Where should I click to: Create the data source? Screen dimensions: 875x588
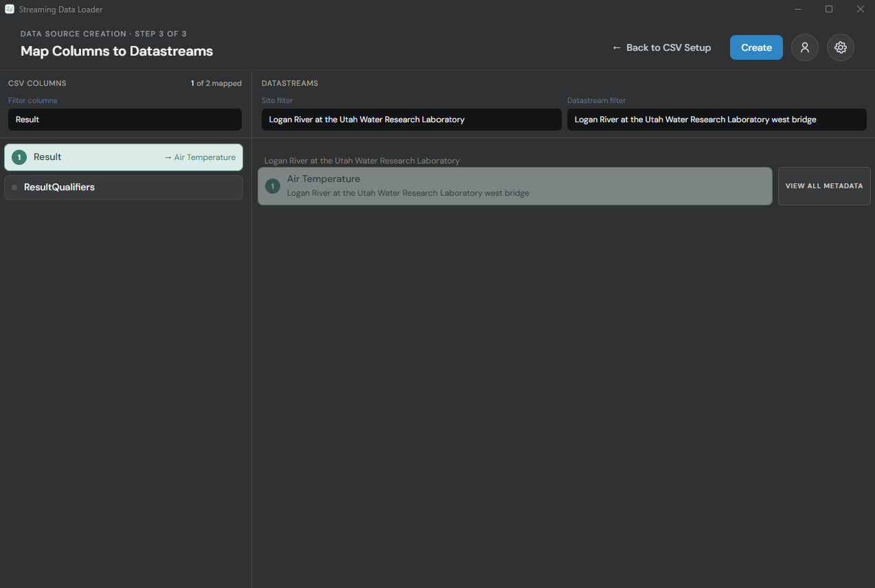coord(756,47)
